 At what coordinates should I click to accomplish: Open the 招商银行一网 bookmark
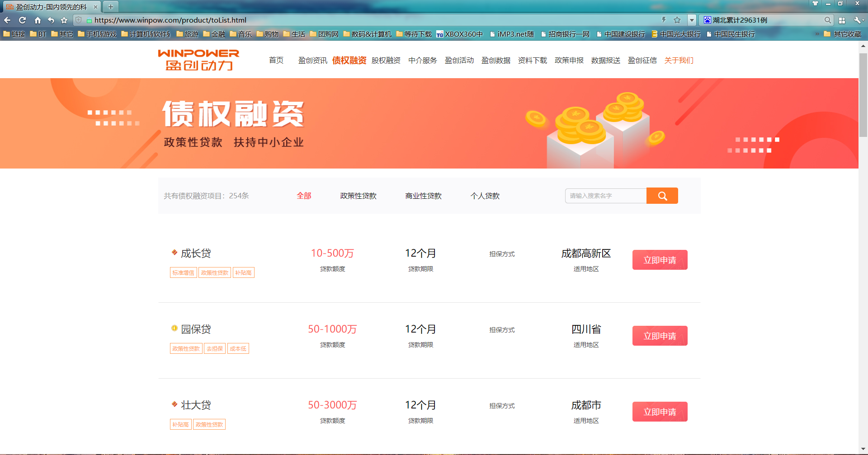pyautogui.click(x=565, y=34)
